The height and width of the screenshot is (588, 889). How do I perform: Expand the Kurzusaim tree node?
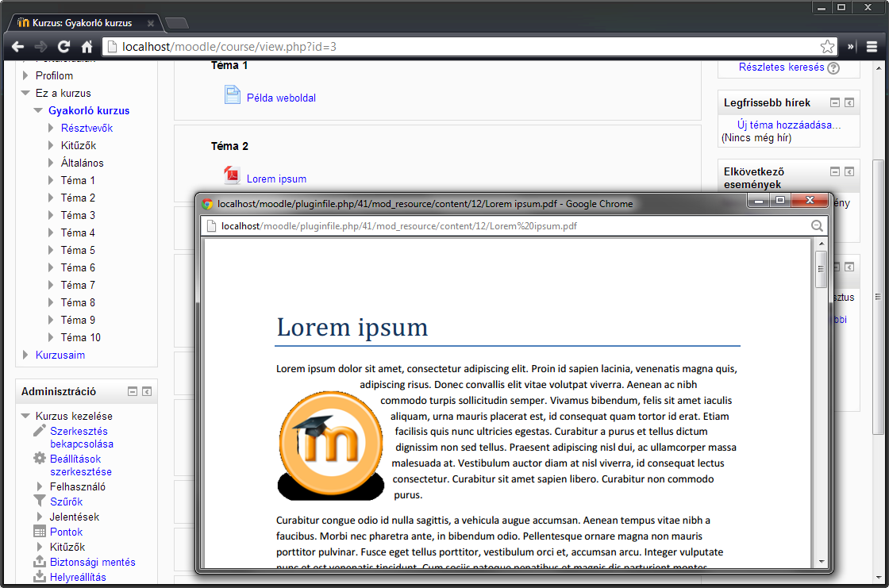[25, 355]
